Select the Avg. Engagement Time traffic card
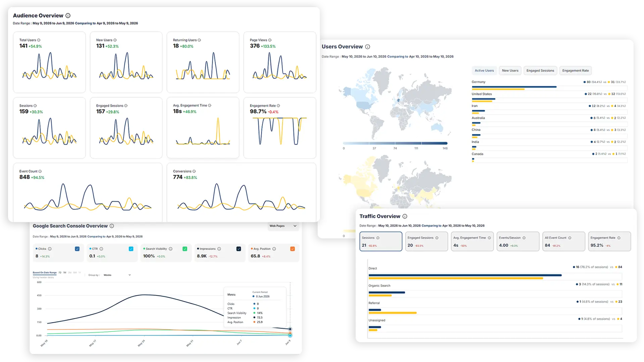This screenshot has width=644, height=362. (x=472, y=241)
